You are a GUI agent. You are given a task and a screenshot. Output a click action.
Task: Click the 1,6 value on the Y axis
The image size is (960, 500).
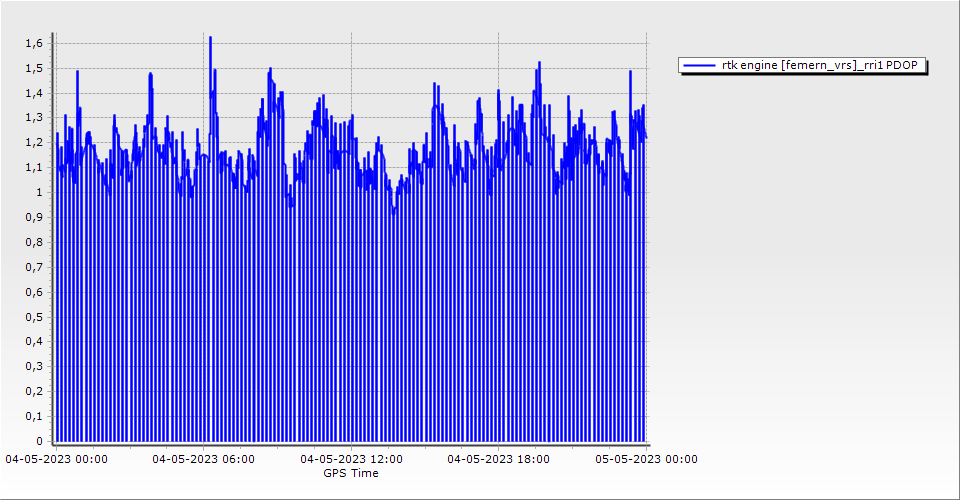point(34,44)
